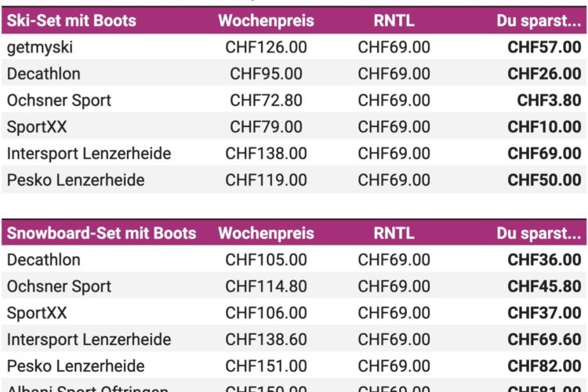Click SportXX snowboard price CHF106.00
This screenshot has width=588, height=392.
point(266,313)
